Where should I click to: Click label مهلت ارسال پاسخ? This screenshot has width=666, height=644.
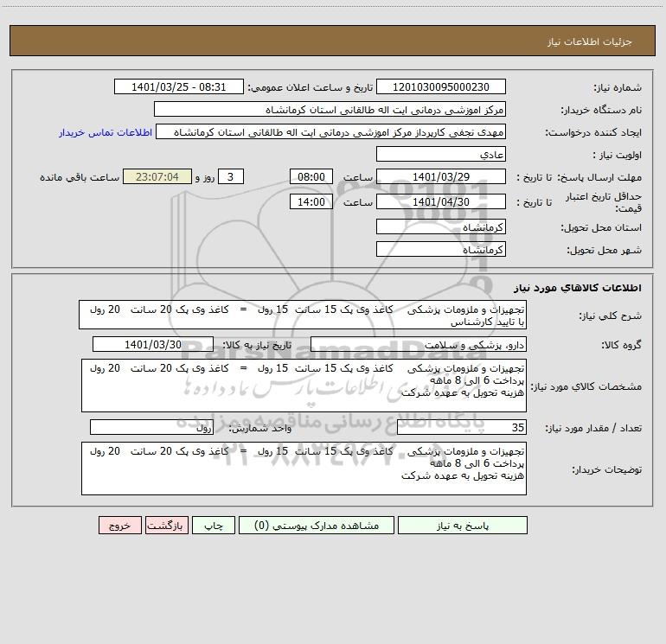(x=599, y=177)
